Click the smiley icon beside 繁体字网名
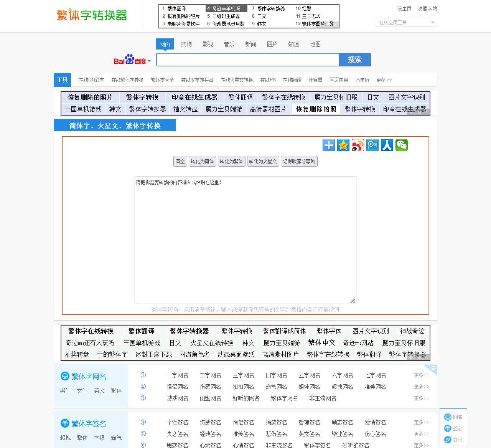The image size is (491, 448). [x=64, y=376]
